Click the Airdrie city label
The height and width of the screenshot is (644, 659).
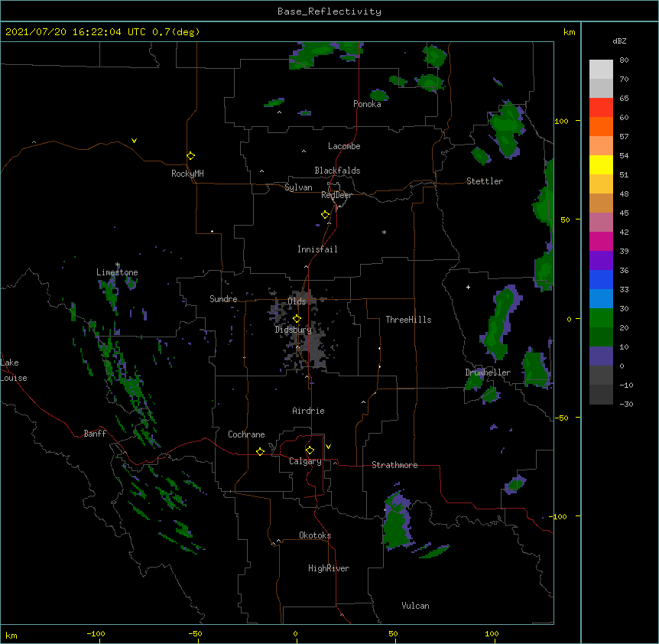click(309, 411)
